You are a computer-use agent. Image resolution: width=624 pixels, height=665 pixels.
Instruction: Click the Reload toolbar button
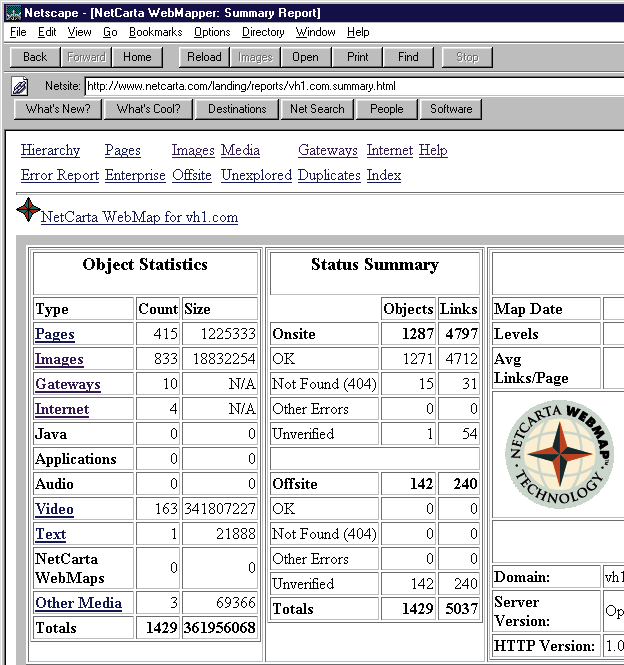(204, 57)
